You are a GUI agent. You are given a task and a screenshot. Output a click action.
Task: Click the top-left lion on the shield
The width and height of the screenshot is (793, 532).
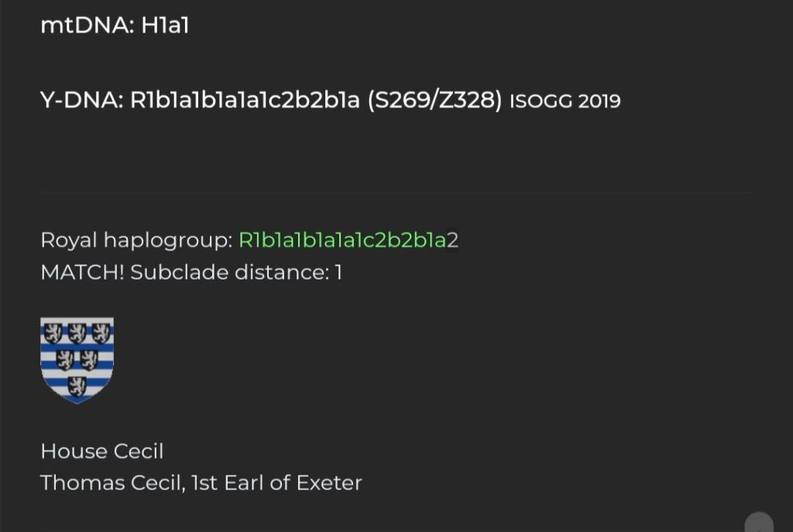tap(53, 333)
